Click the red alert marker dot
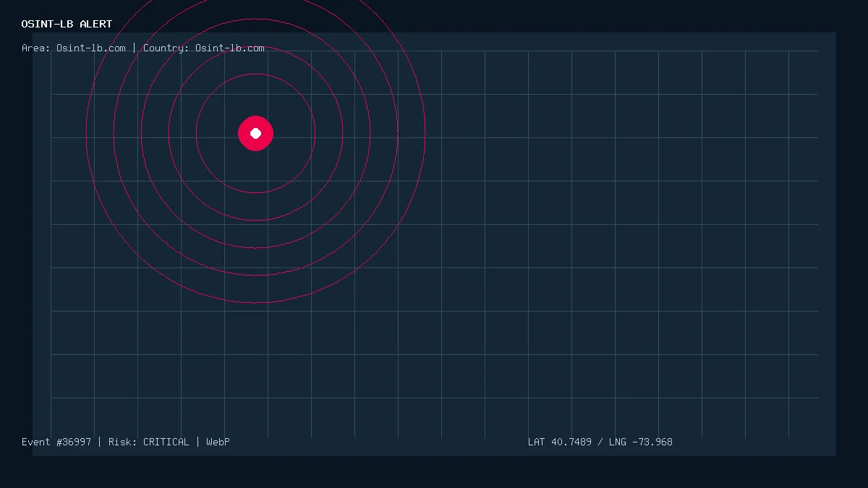The height and width of the screenshot is (488, 868). (x=255, y=133)
